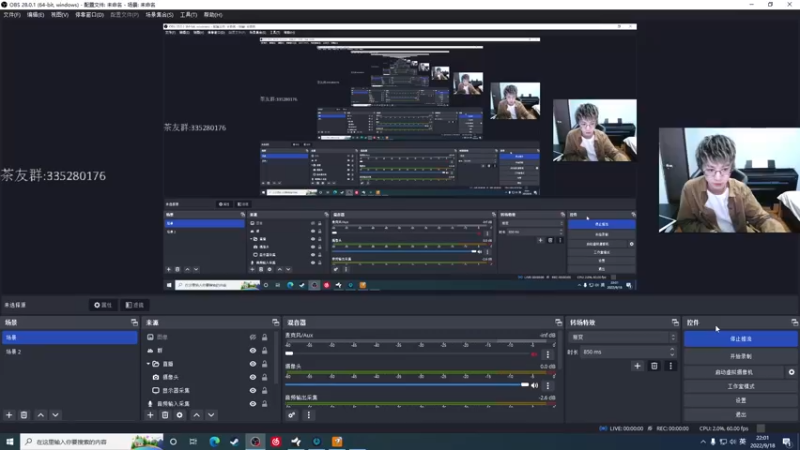
Task: Click the blue stop streaming button
Action: 740,339
